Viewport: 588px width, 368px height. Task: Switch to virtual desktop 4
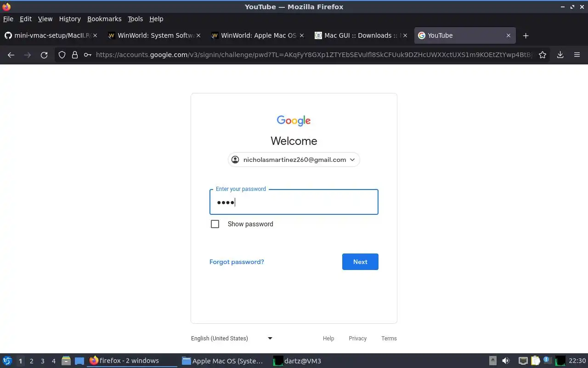click(53, 361)
